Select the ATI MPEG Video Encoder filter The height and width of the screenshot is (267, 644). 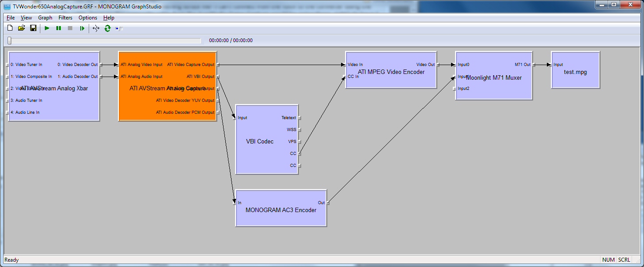391,70
